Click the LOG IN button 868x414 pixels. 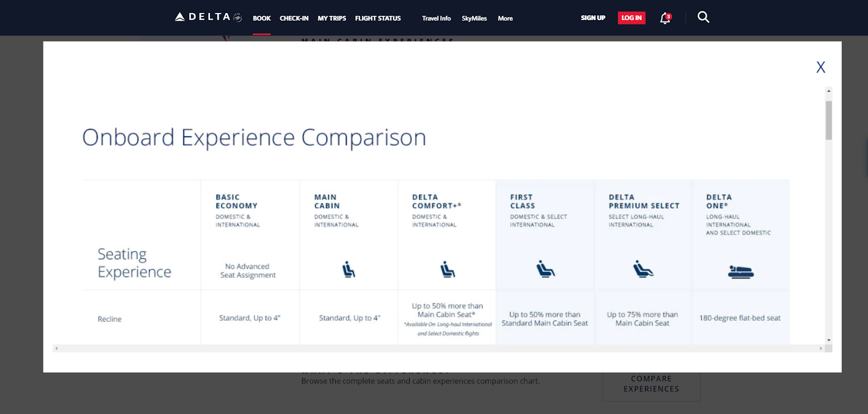[x=631, y=18]
